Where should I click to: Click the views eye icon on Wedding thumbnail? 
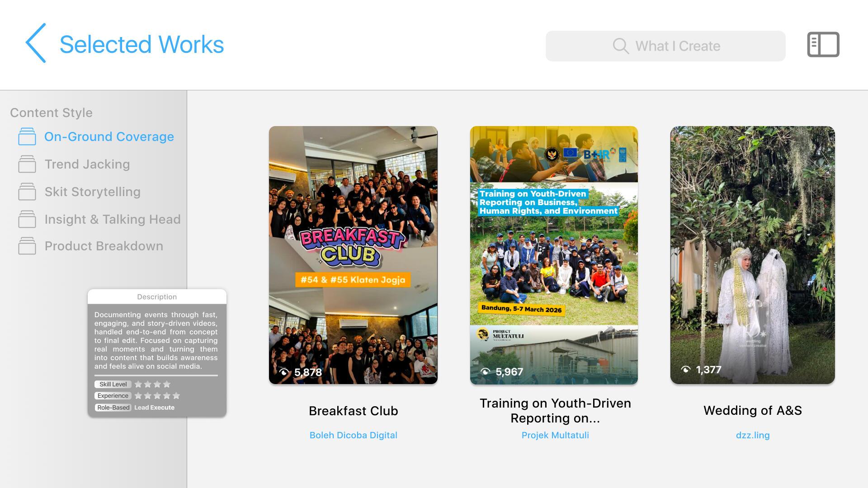pyautogui.click(x=686, y=370)
